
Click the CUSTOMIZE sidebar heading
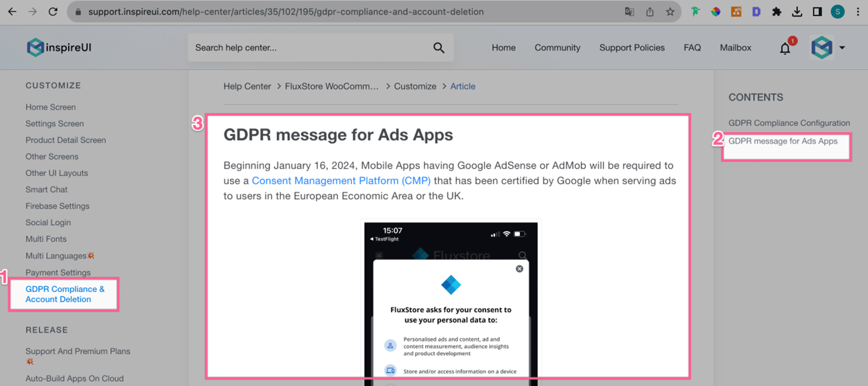53,85
